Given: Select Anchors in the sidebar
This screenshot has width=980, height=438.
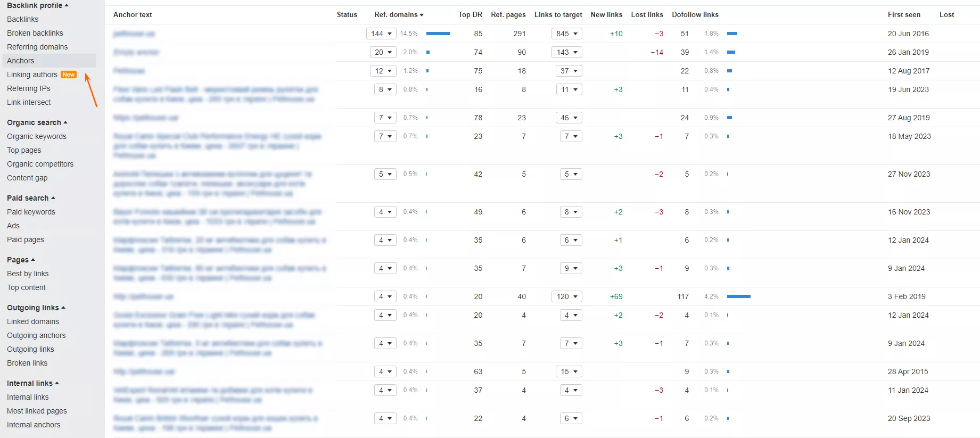Looking at the screenshot, I should [50, 61].
